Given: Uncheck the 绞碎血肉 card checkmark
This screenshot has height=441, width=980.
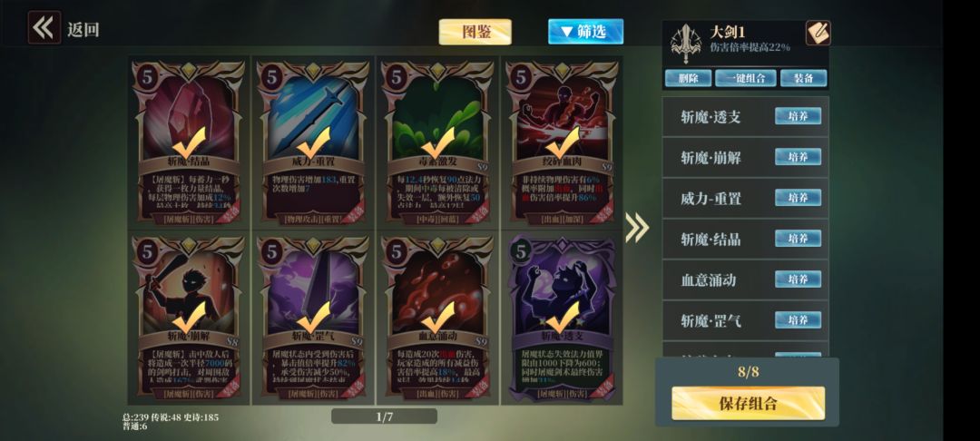Looking at the screenshot, I should (563, 143).
